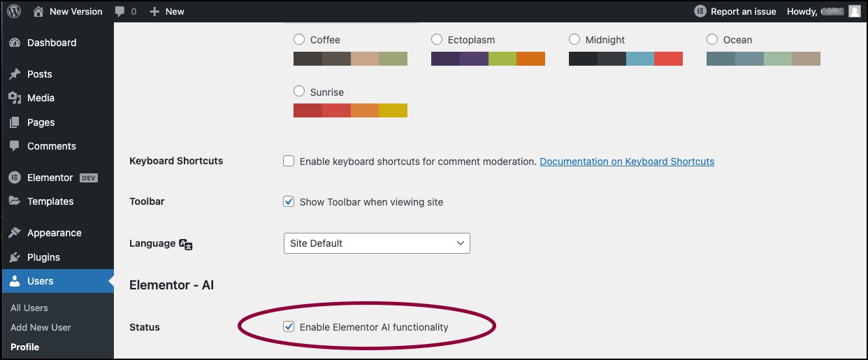Click the translation icon next to Language
Viewport: 868px width, 360px height.
[185, 244]
